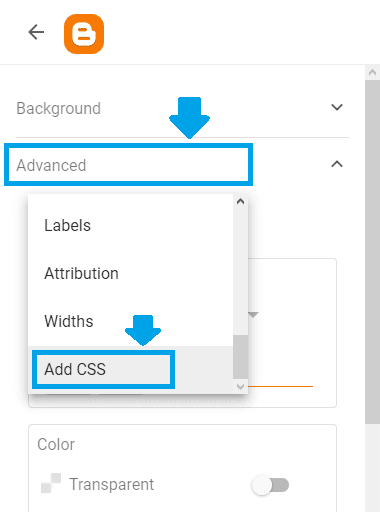The image size is (380, 512).
Task: Toggle the Transparent color switch
Action: 270,485
